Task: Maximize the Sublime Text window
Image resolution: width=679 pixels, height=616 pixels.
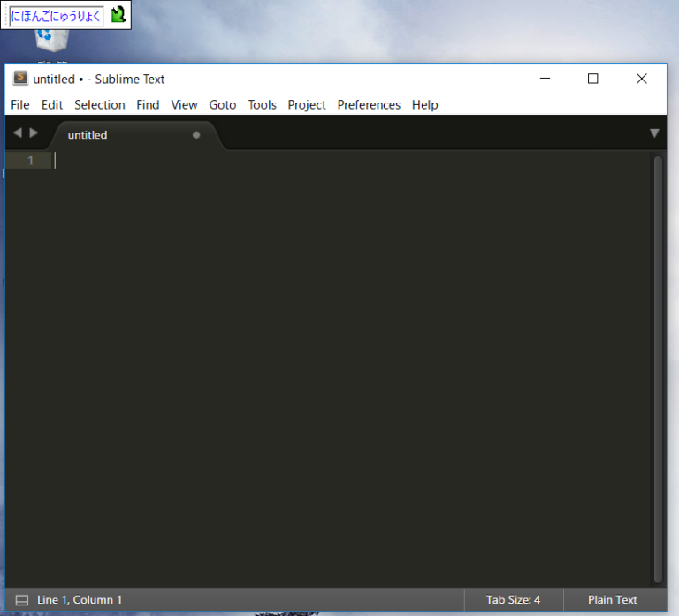Action: 593,79
